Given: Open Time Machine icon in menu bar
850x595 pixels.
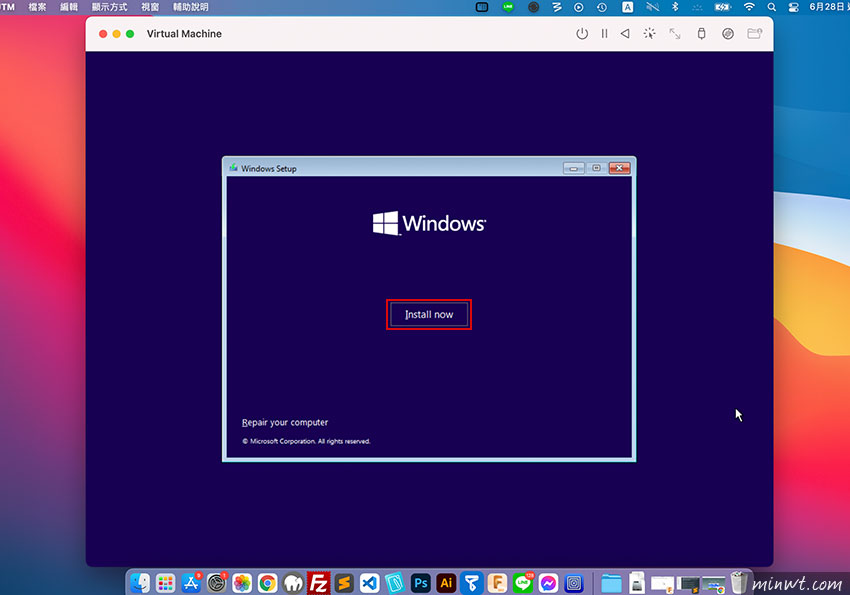Looking at the screenshot, I should point(602,7).
